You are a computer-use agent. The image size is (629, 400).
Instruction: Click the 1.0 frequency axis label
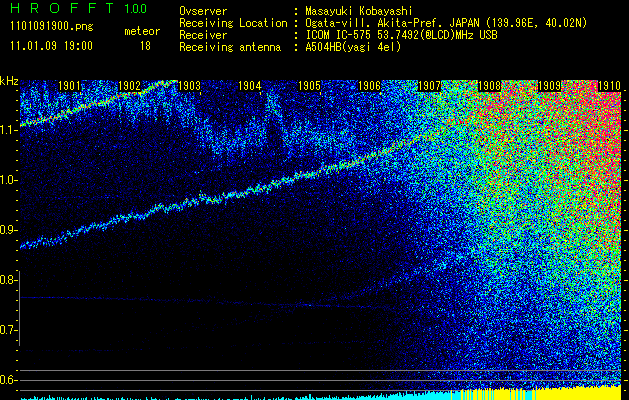(x=8, y=180)
